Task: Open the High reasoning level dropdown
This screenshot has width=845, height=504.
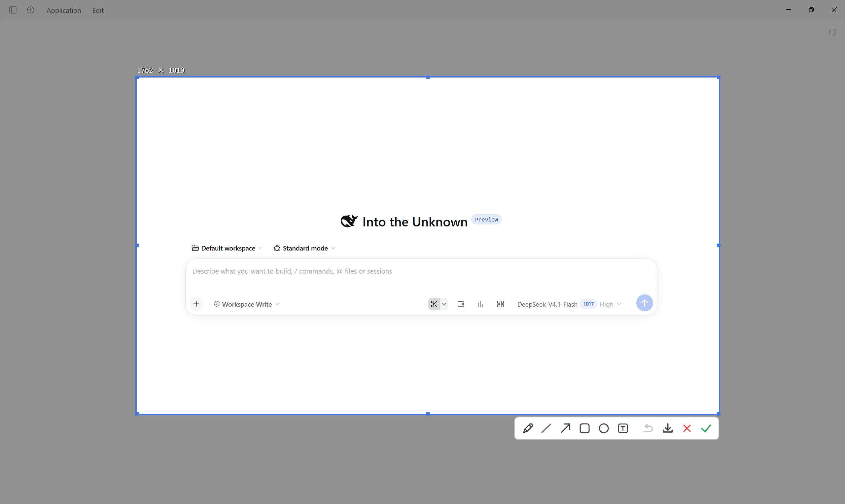Action: (x=610, y=304)
